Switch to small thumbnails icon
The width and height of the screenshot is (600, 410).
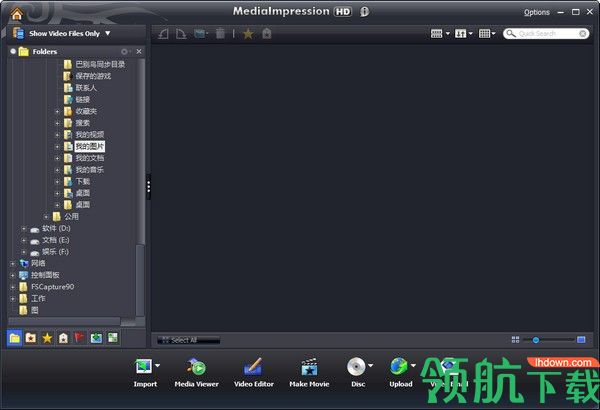[515, 340]
